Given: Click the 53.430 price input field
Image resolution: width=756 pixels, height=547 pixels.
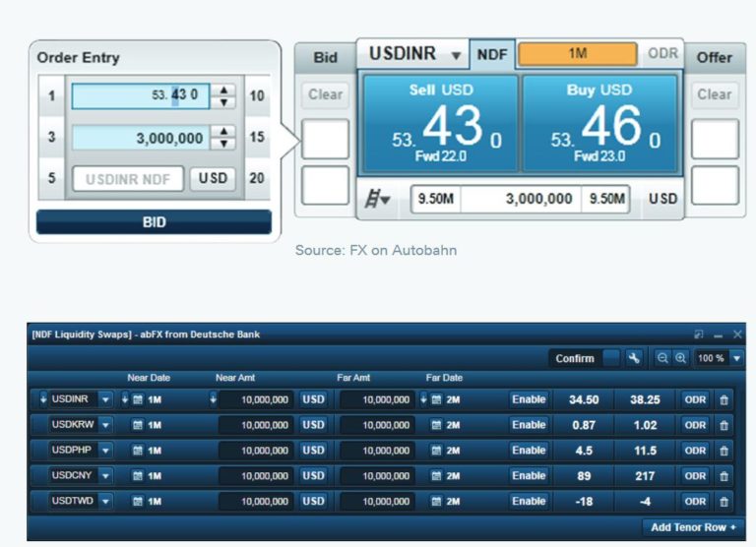Looking at the screenshot, I should [141, 95].
